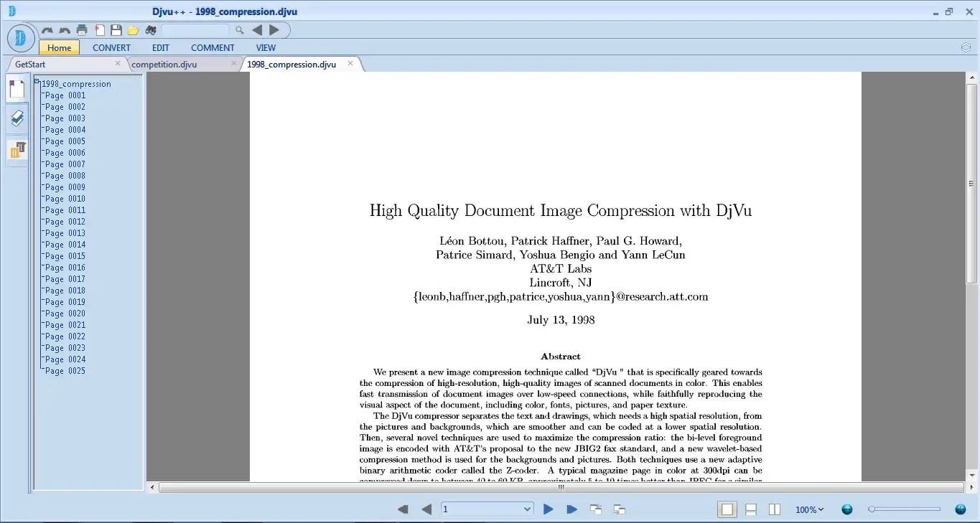This screenshot has height=523, width=980.
Task: Select the third sidebar panel icon with trash can
Action: 17,149
